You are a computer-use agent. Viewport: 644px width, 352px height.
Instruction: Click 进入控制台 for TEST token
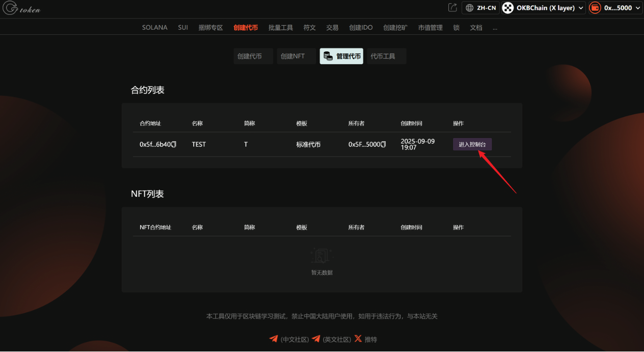pyautogui.click(x=472, y=144)
